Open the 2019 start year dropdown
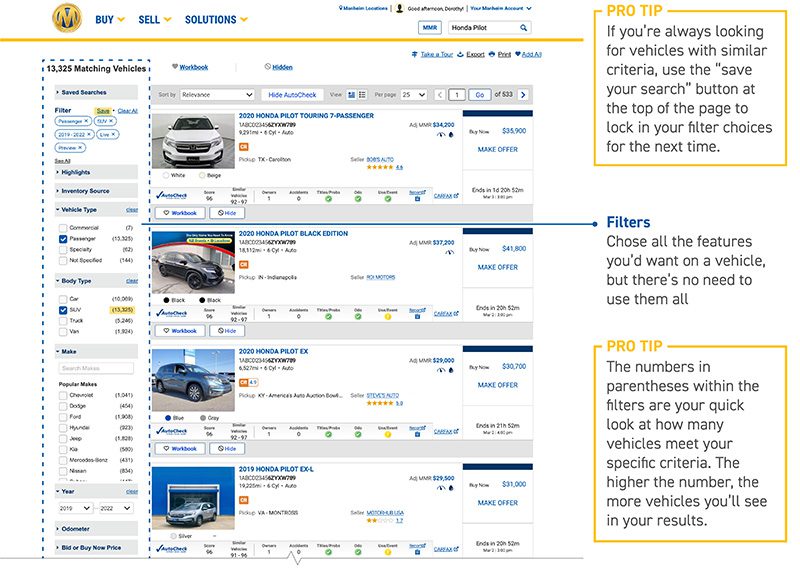800x569 pixels. pos(75,508)
